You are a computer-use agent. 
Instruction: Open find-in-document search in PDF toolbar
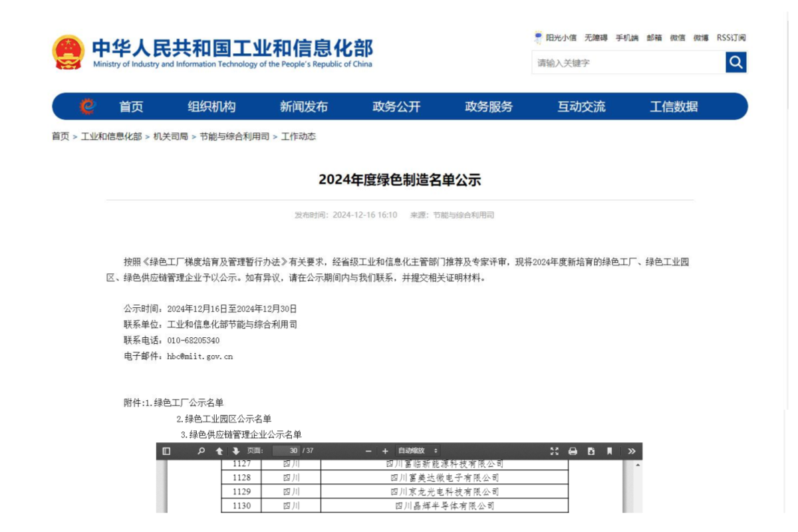click(201, 451)
